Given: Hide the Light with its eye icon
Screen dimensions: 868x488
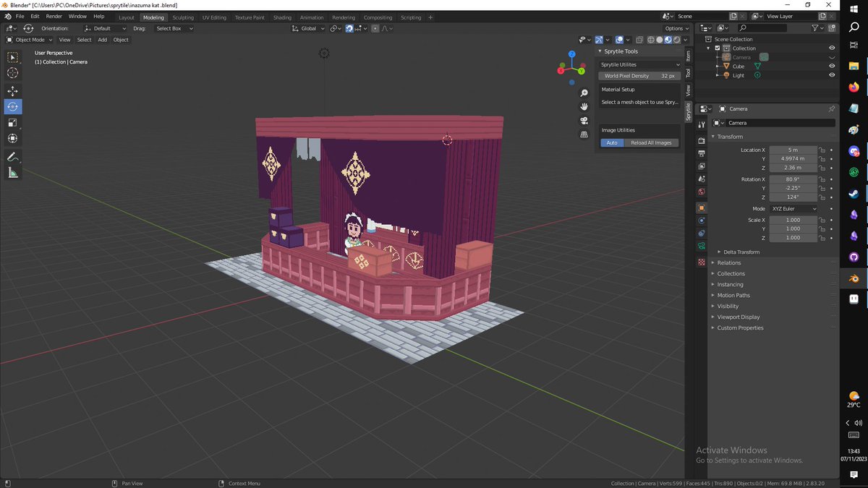Looking at the screenshot, I should coord(832,75).
